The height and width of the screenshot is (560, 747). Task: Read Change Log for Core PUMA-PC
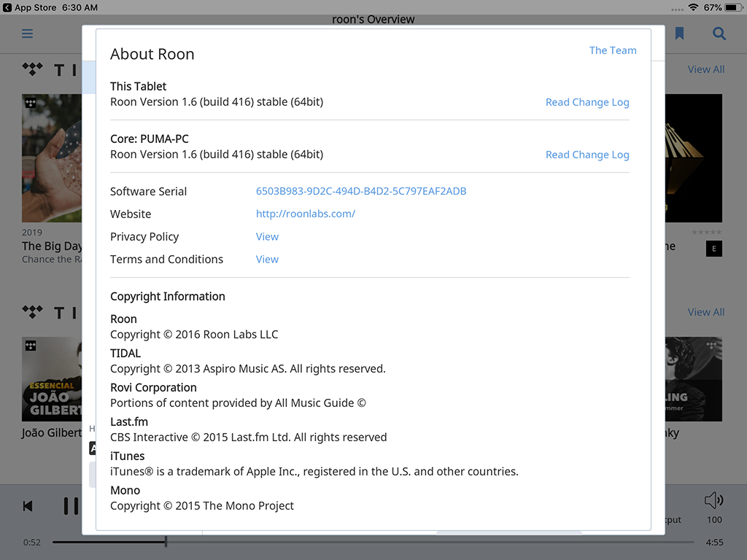point(587,155)
